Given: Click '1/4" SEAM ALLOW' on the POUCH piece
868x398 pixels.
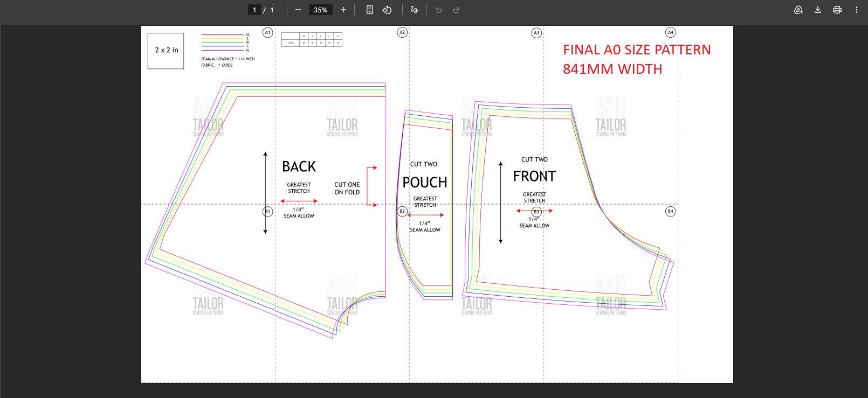Looking at the screenshot, I should click(425, 227).
